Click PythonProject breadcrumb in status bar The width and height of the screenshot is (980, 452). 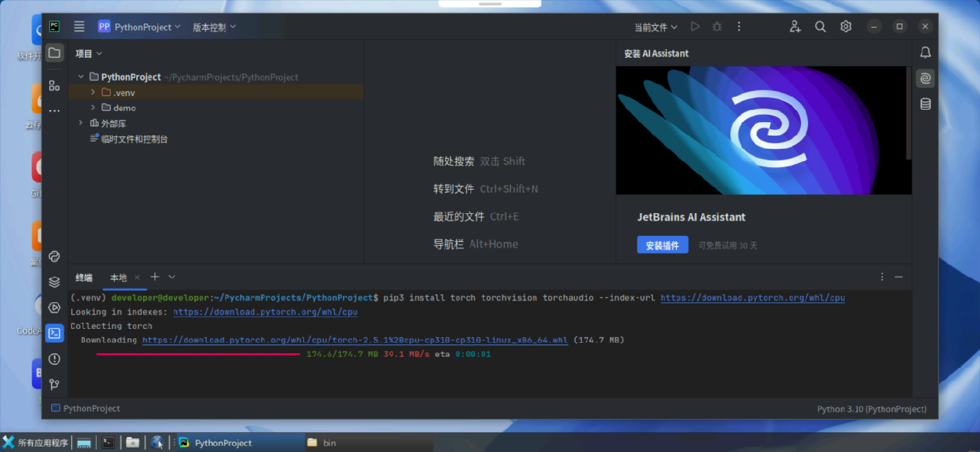86,409
